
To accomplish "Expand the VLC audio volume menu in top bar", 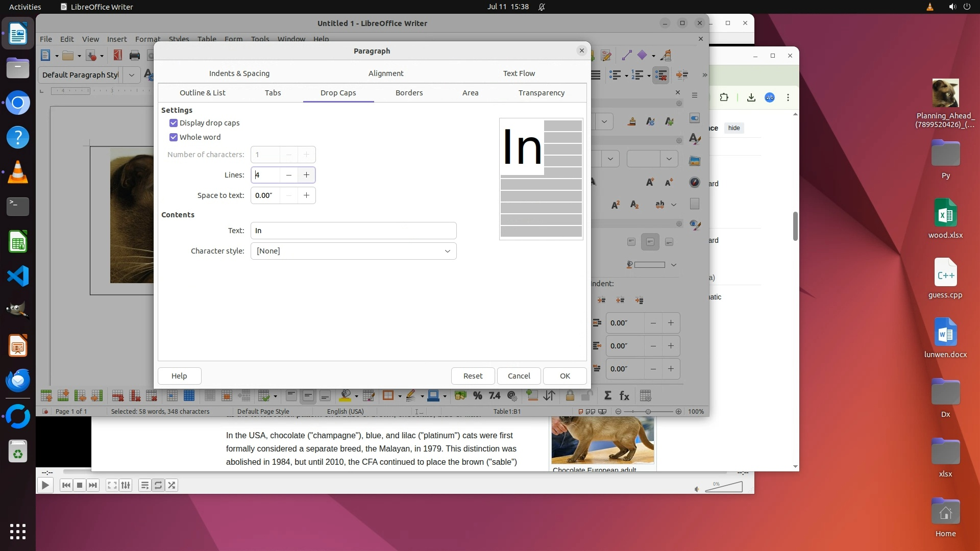I will point(952,7).
